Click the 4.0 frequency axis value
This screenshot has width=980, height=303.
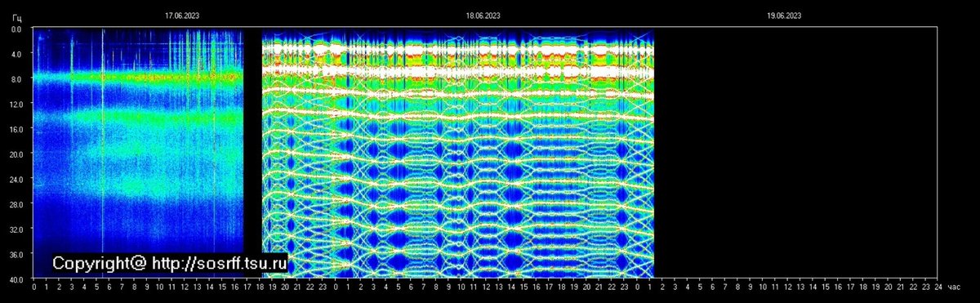[16, 54]
